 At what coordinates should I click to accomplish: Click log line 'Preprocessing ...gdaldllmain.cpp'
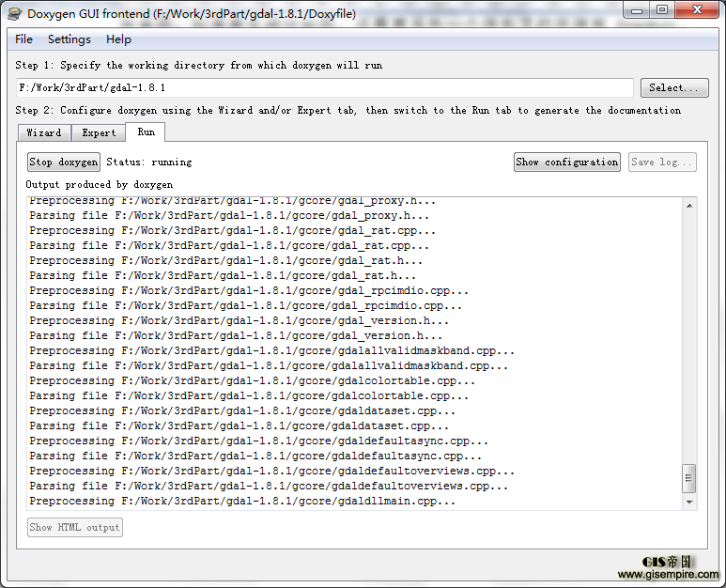(242, 502)
